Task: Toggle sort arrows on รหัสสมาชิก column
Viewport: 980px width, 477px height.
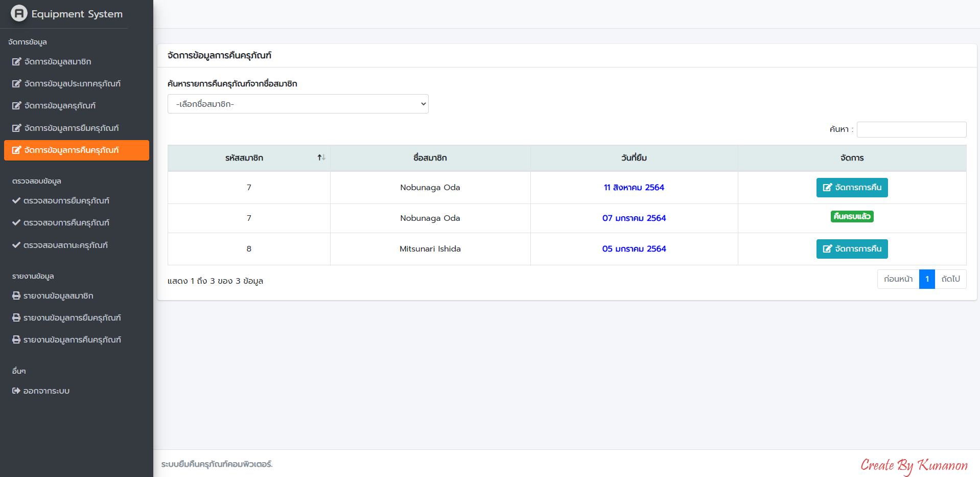Action: 321,157
